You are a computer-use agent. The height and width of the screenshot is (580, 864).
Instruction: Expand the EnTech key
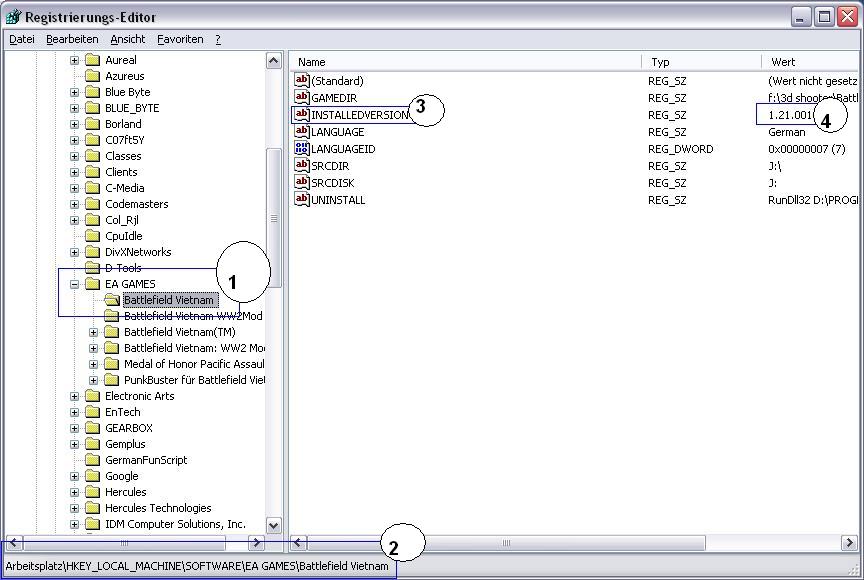point(74,412)
